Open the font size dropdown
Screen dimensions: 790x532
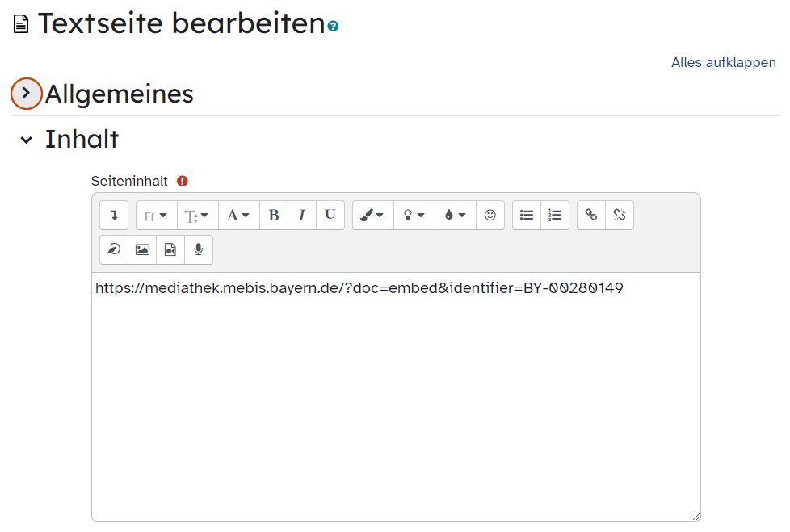click(197, 216)
